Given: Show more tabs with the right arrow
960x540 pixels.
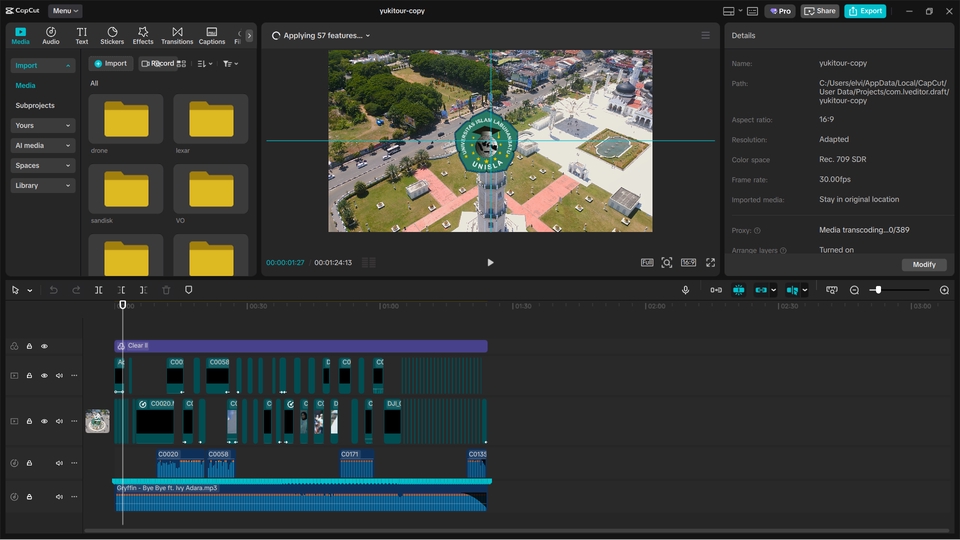Looking at the screenshot, I should coord(249,36).
